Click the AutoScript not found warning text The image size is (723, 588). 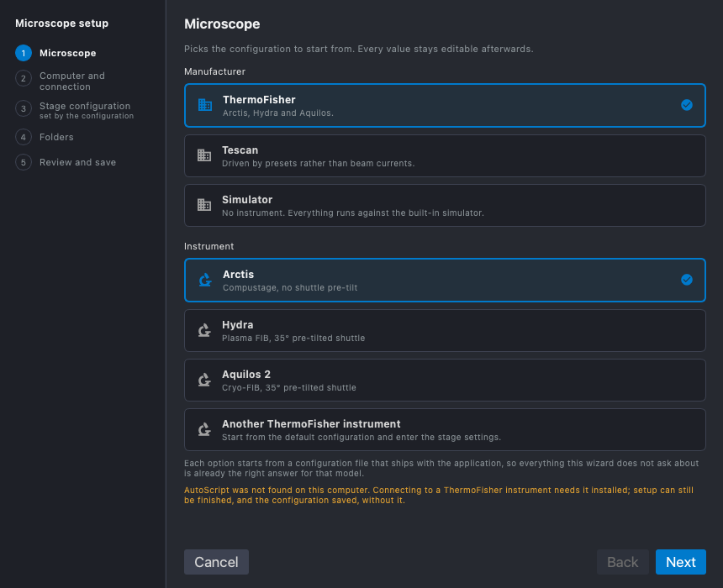[439, 495]
